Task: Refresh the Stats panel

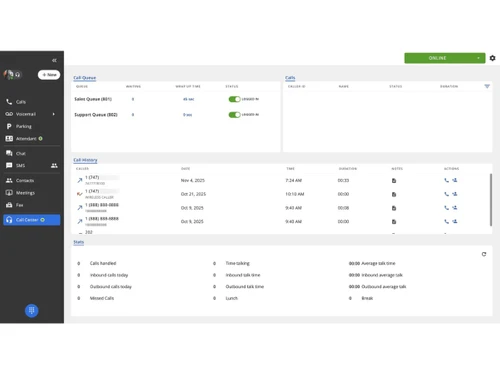Action: pos(484,254)
